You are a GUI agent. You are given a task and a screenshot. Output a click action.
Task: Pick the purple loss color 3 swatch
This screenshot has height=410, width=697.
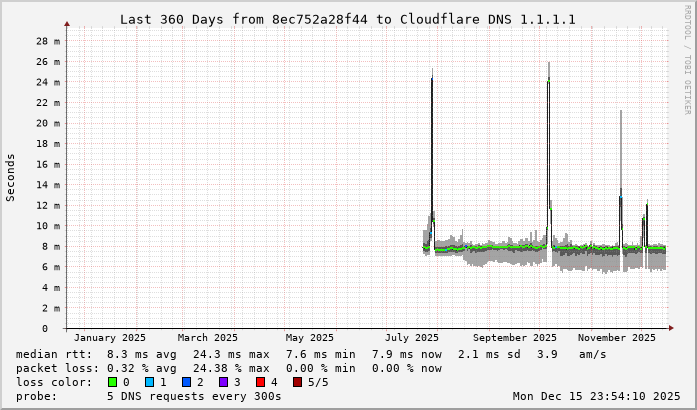(x=223, y=382)
